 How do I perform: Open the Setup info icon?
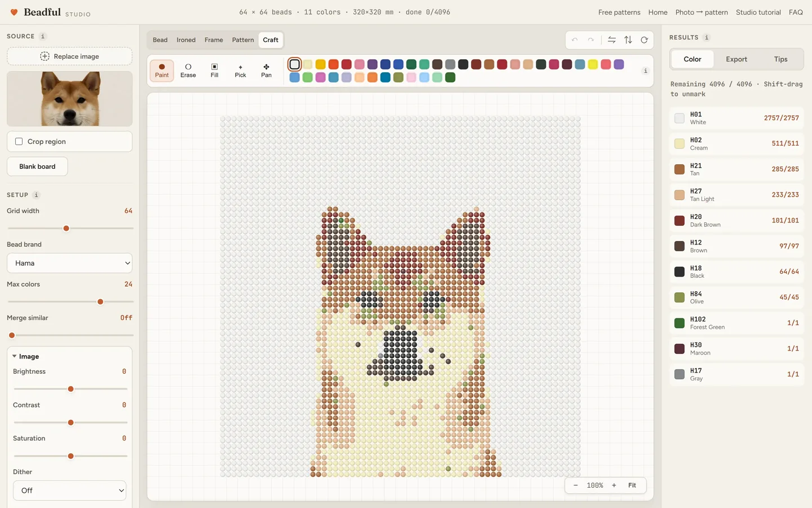coord(36,195)
